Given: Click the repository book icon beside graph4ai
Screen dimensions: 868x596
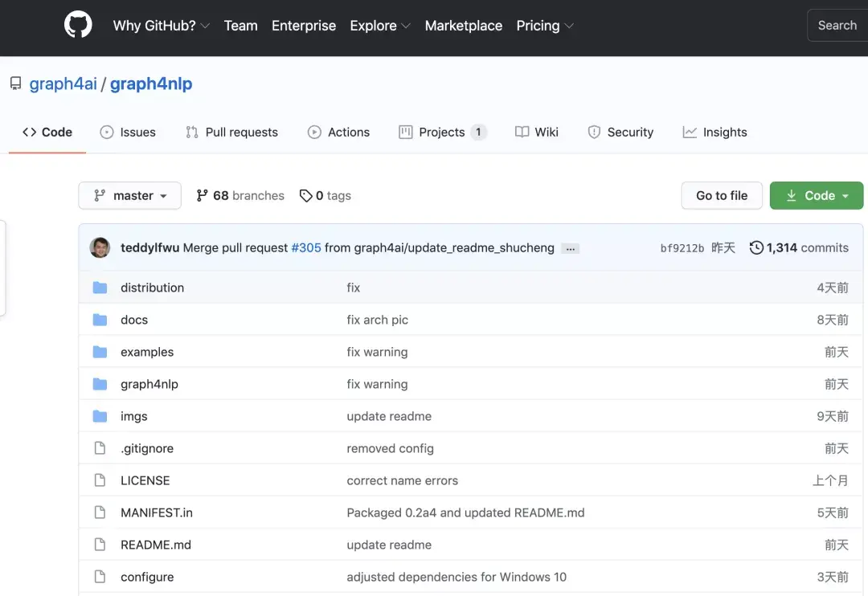Looking at the screenshot, I should pos(15,84).
